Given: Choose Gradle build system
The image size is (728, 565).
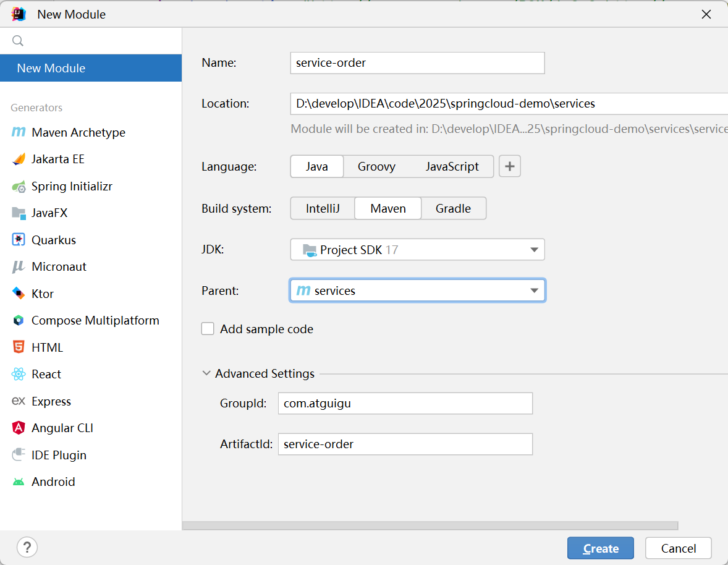Looking at the screenshot, I should pos(453,208).
